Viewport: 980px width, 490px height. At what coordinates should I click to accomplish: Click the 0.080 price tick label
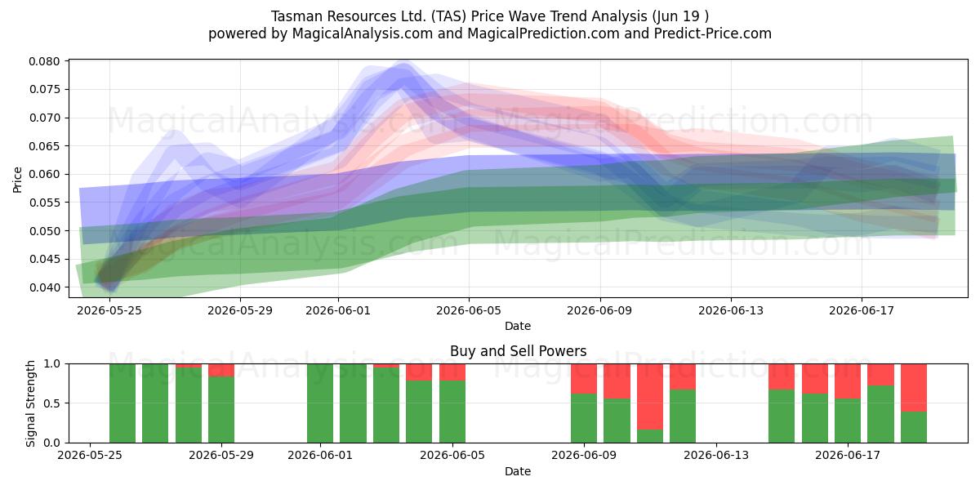pos(45,61)
